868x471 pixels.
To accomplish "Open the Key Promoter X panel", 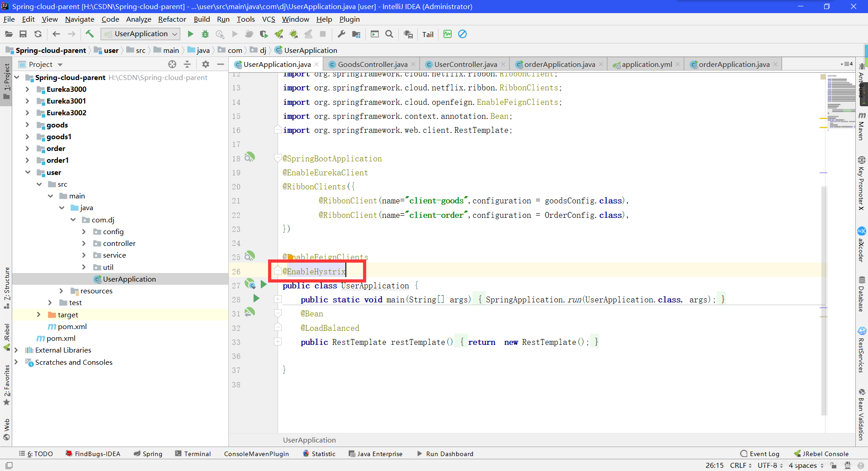I will 862,183.
